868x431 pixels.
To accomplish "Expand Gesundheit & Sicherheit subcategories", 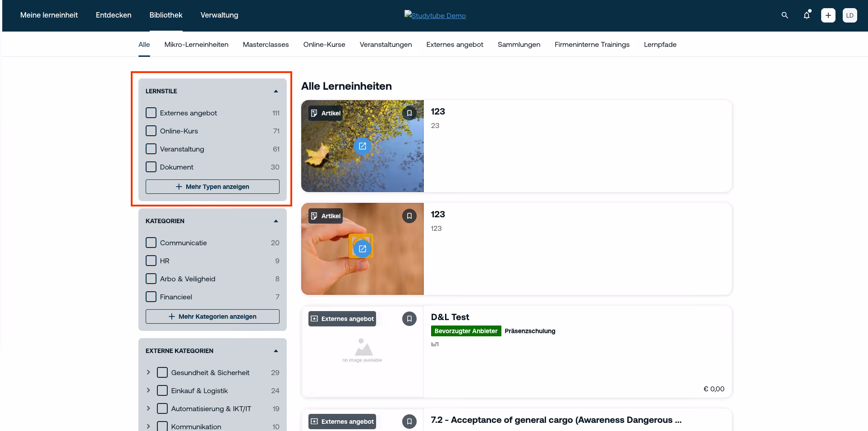I will click(x=148, y=372).
